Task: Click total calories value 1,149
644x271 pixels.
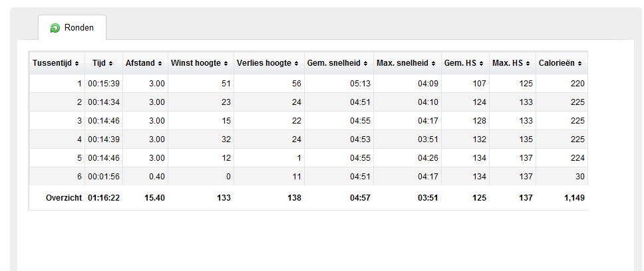Action: click(574, 198)
